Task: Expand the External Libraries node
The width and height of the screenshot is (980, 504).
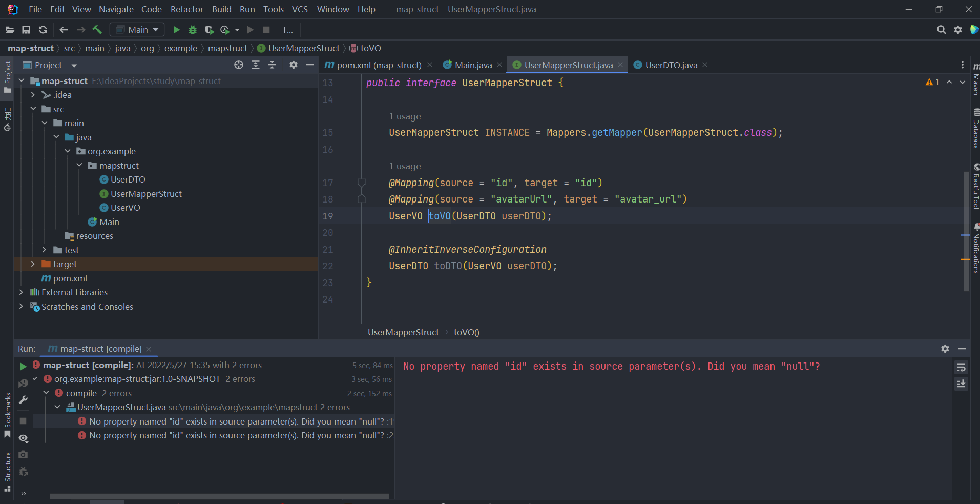Action: click(x=21, y=292)
